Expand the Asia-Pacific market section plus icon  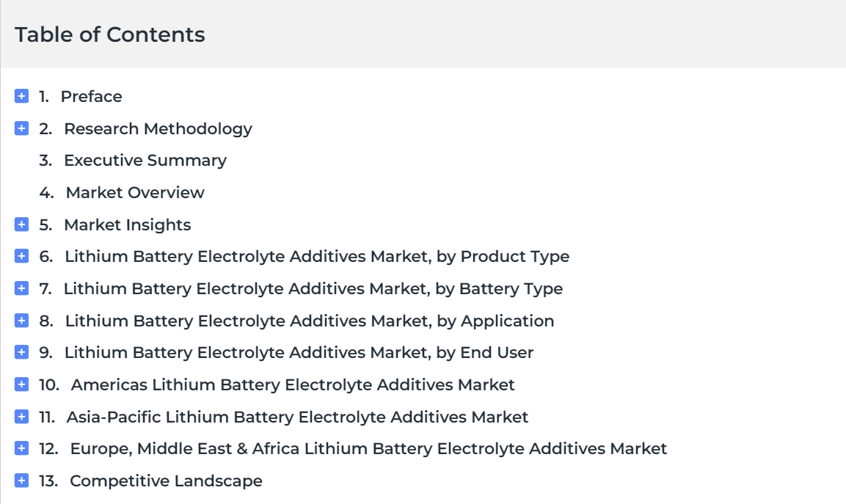[x=21, y=417]
